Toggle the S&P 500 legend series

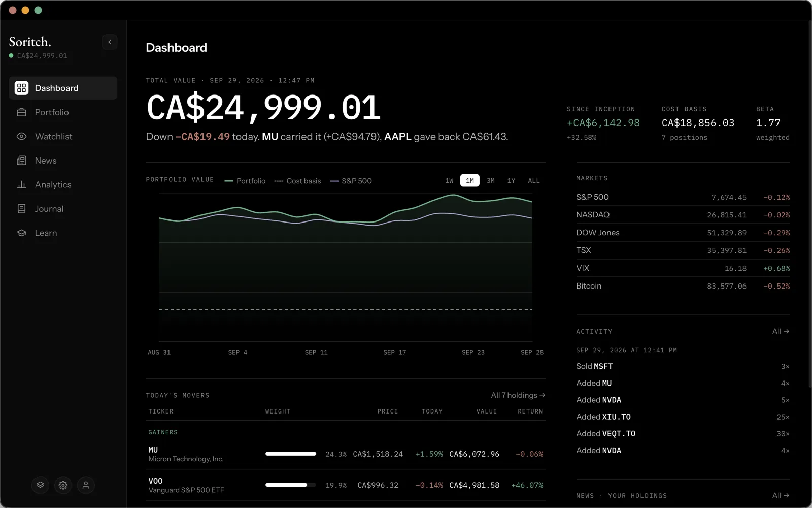click(x=351, y=181)
